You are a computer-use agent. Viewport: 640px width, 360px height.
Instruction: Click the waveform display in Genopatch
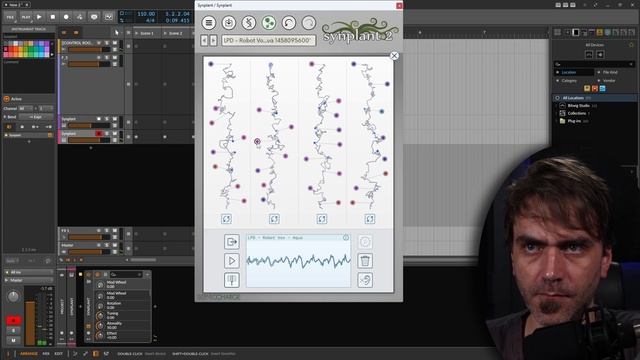coord(298,261)
